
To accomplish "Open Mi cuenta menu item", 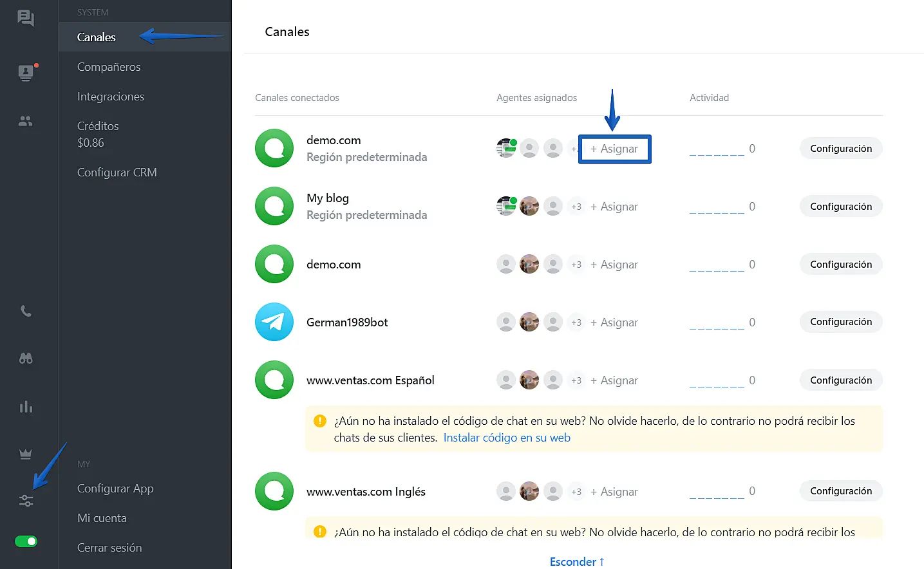I will click(102, 518).
